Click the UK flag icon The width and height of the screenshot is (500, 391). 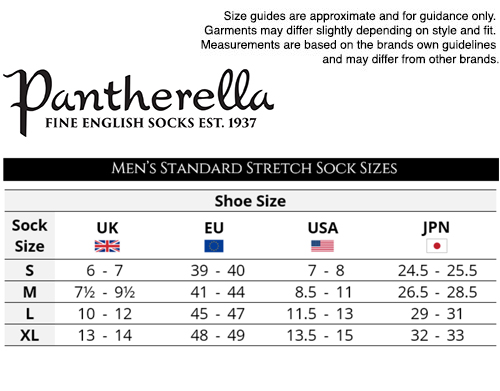(x=107, y=246)
